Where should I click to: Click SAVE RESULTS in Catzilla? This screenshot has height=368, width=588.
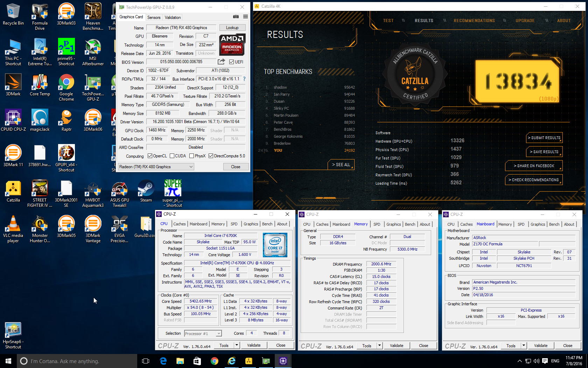point(544,152)
